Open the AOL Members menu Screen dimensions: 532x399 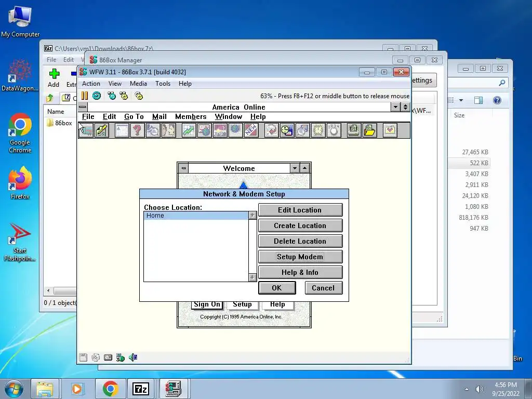[191, 117]
